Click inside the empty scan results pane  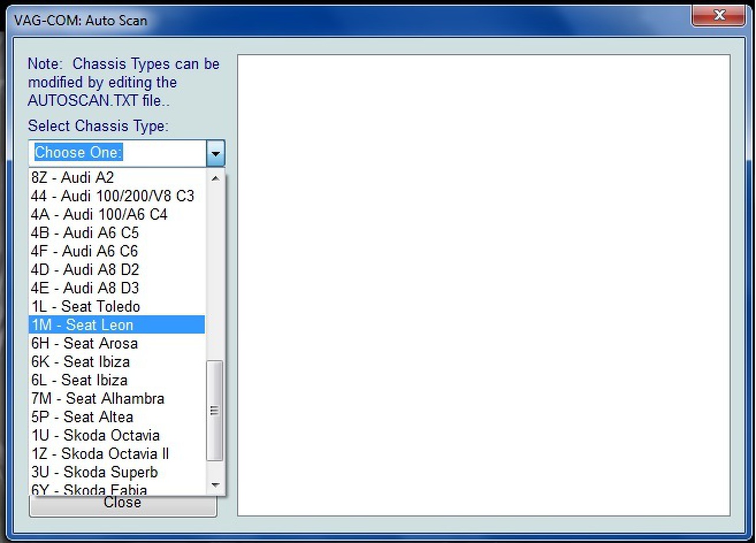click(x=484, y=285)
